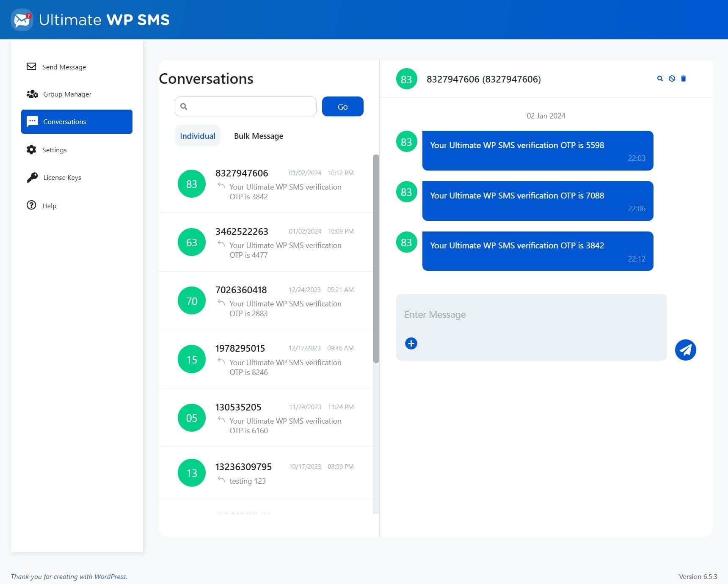Select the green 15 avatar for 1978295015
728x584 pixels.
pos(192,360)
